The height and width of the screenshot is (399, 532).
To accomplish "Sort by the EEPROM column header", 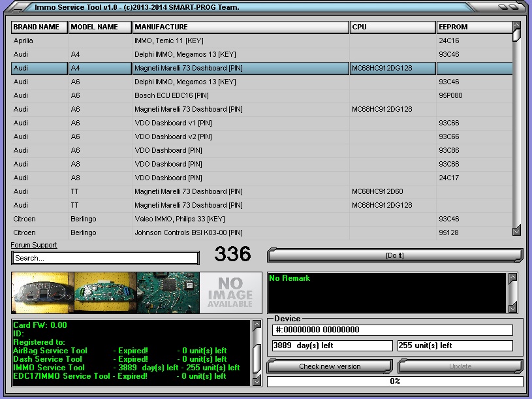I will pyautogui.click(x=474, y=27).
